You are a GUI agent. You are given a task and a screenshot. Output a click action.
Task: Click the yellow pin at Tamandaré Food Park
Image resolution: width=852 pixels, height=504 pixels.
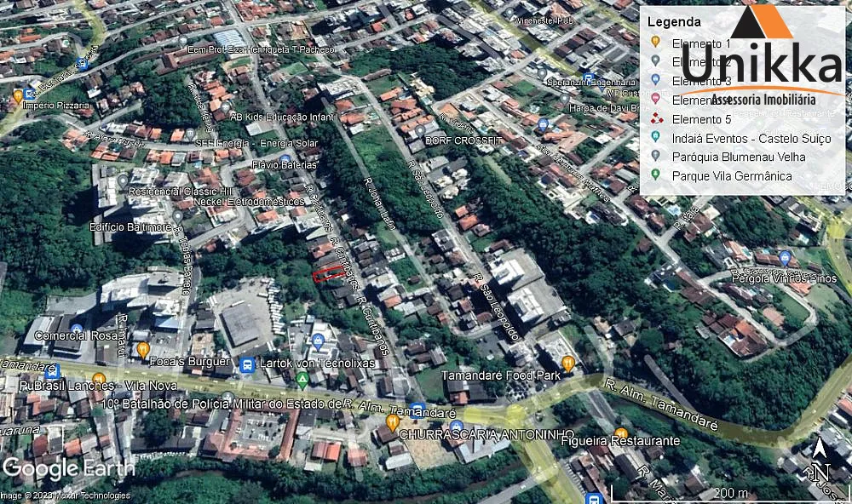tap(567, 363)
